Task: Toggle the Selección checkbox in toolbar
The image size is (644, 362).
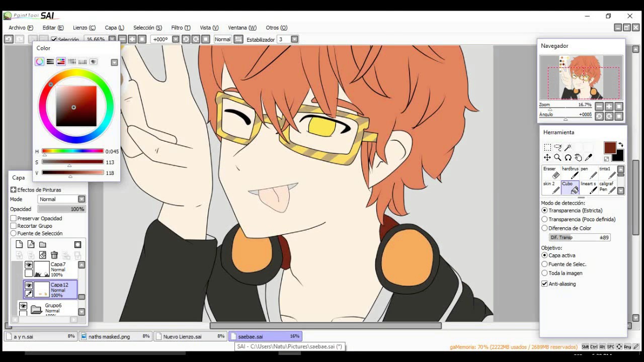Action: pos(54,39)
